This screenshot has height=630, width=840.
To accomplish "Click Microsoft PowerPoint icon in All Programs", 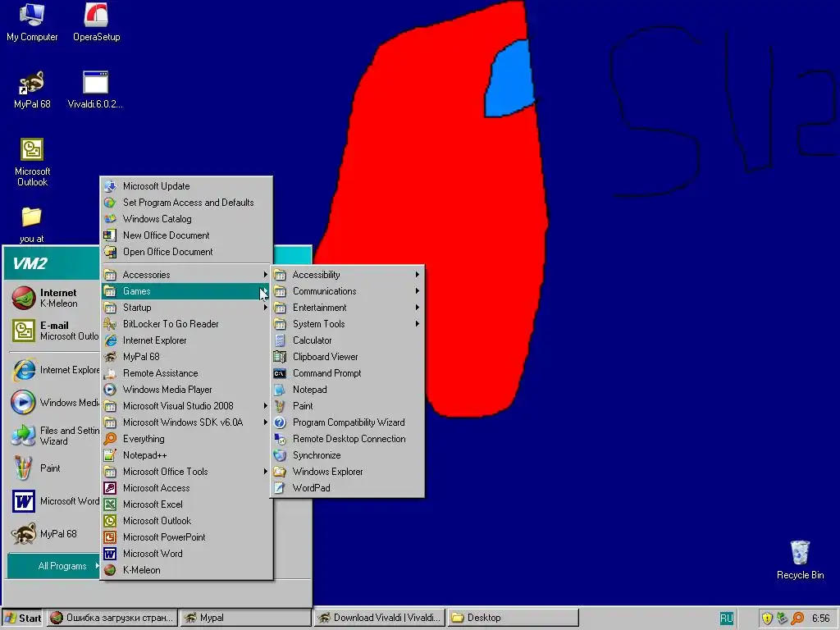I will tap(110, 537).
